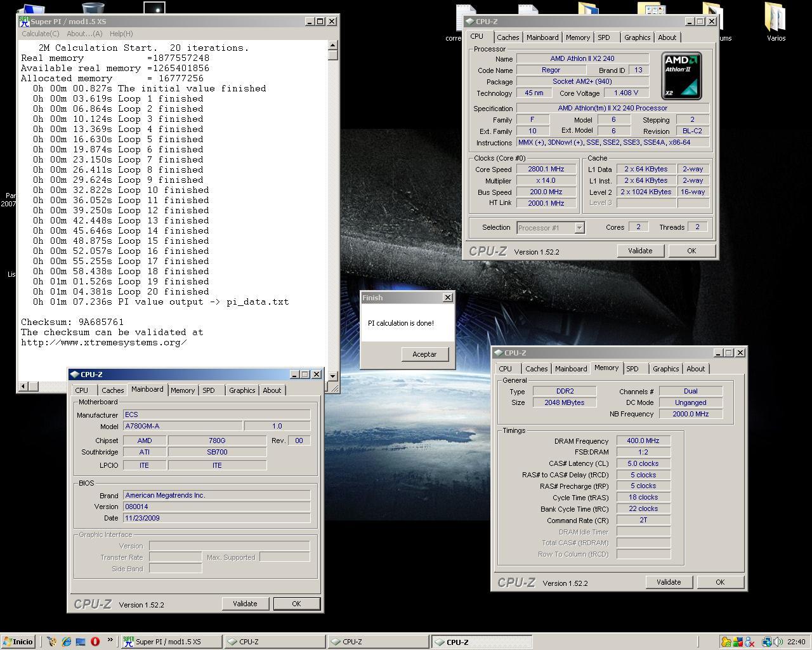Image resolution: width=812 pixels, height=650 pixels.
Task: Click Super PI vertical scrollbar down arrow
Action: pos(333,376)
